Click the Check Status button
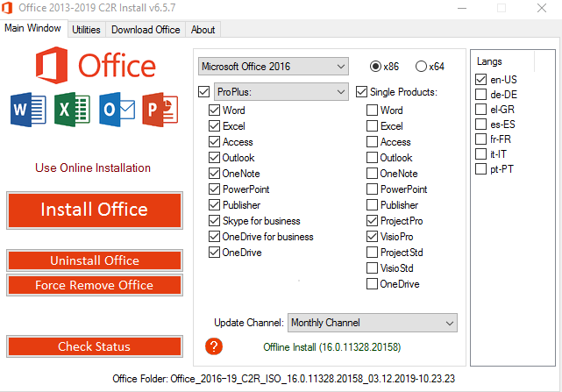 click(x=95, y=346)
